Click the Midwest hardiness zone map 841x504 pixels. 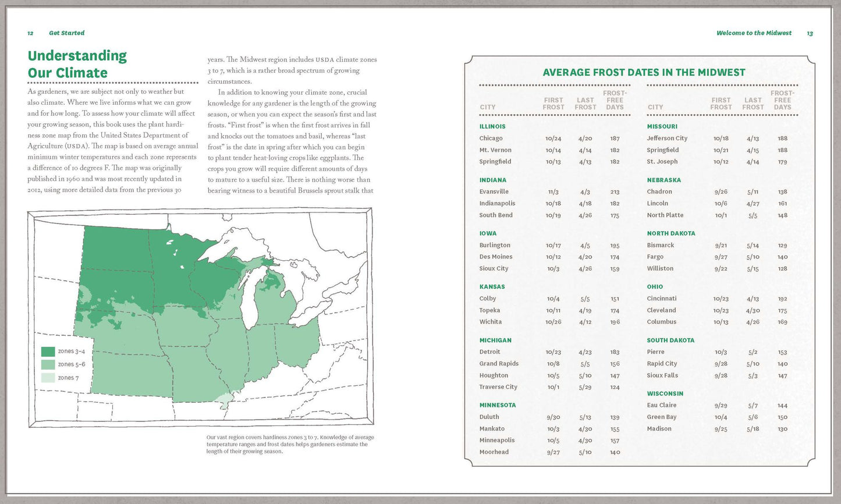point(200,318)
